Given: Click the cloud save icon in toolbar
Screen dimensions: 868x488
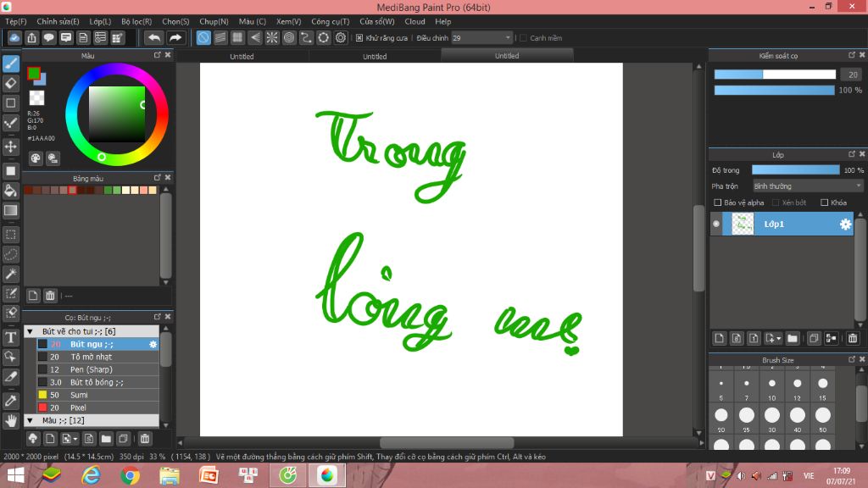Looking at the screenshot, I should pyautogui.click(x=14, y=37).
